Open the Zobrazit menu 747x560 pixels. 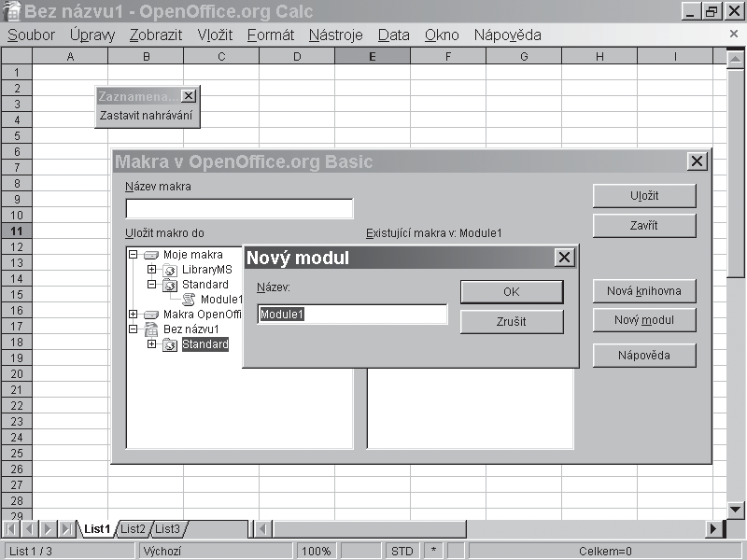click(156, 35)
